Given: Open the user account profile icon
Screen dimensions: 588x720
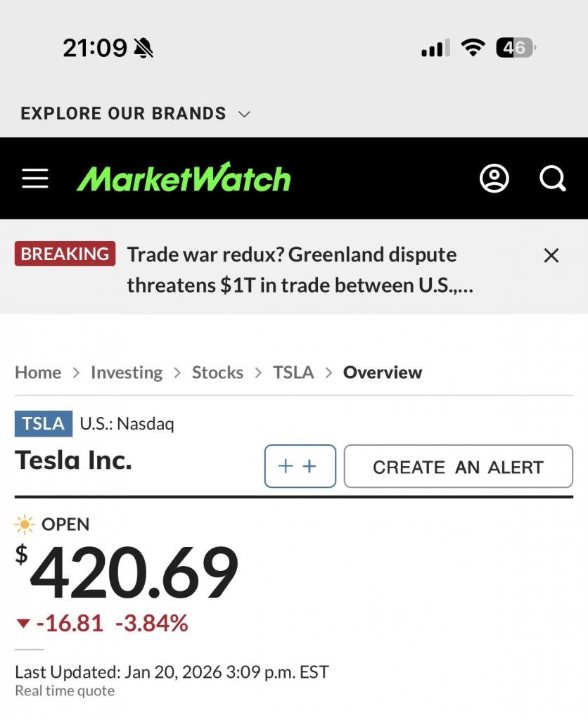Looking at the screenshot, I should click(494, 179).
